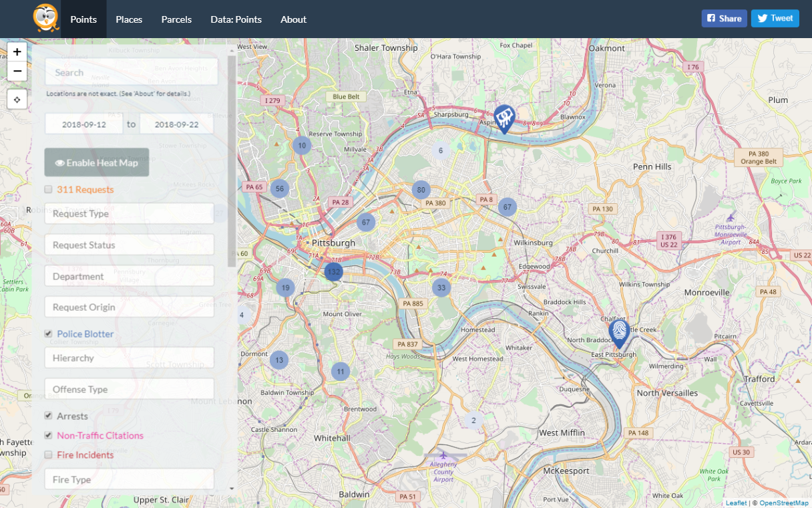
Task: Uncheck the Police Blotter checkbox
Action: [x=48, y=334]
